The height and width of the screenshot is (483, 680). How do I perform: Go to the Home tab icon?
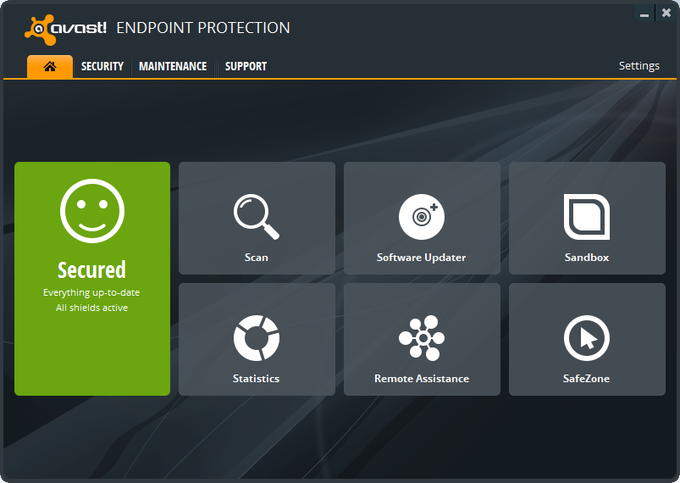click(50, 66)
